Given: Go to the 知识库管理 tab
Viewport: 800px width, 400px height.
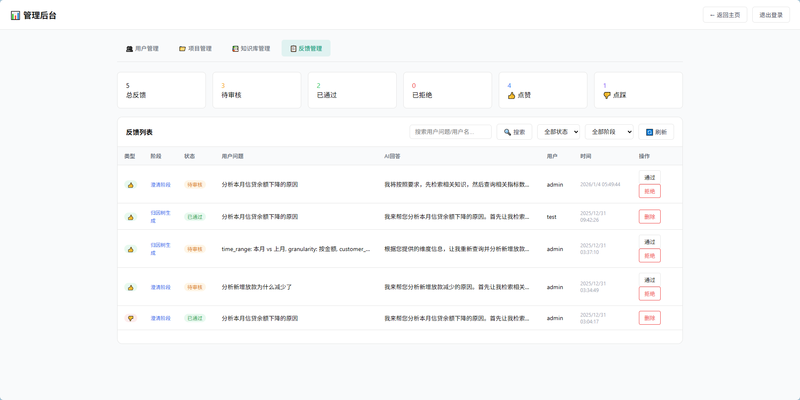Looking at the screenshot, I should pos(251,48).
